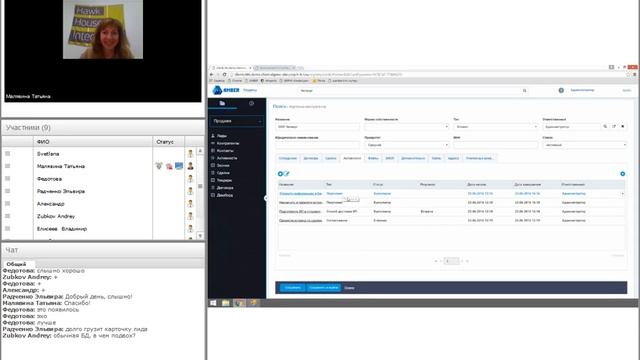The image size is (640, 360).
Task: Open the Приоритет dropdown
Action: [x=407, y=145]
